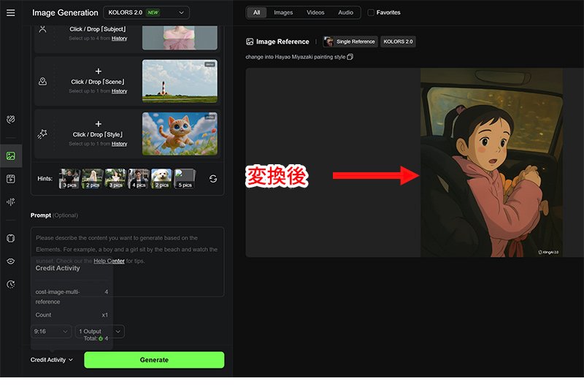The width and height of the screenshot is (584, 392).
Task: Open History link under Scene
Action: coord(119,91)
